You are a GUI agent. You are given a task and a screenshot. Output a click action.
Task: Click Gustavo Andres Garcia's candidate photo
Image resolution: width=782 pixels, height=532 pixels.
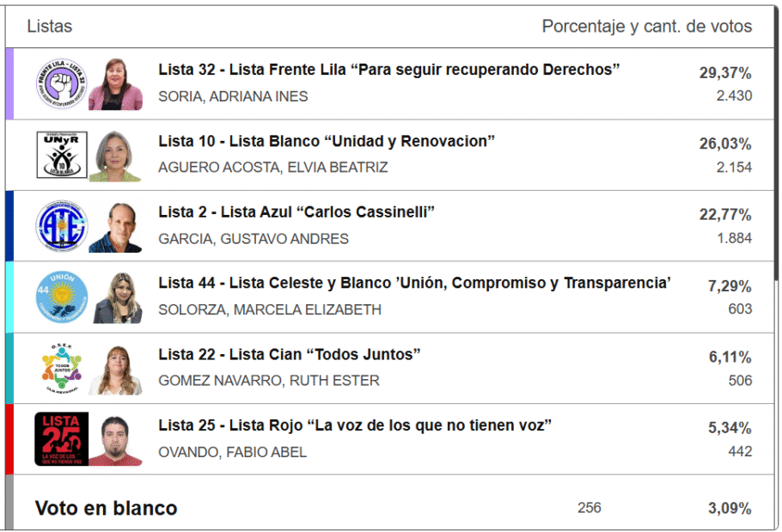116,227
